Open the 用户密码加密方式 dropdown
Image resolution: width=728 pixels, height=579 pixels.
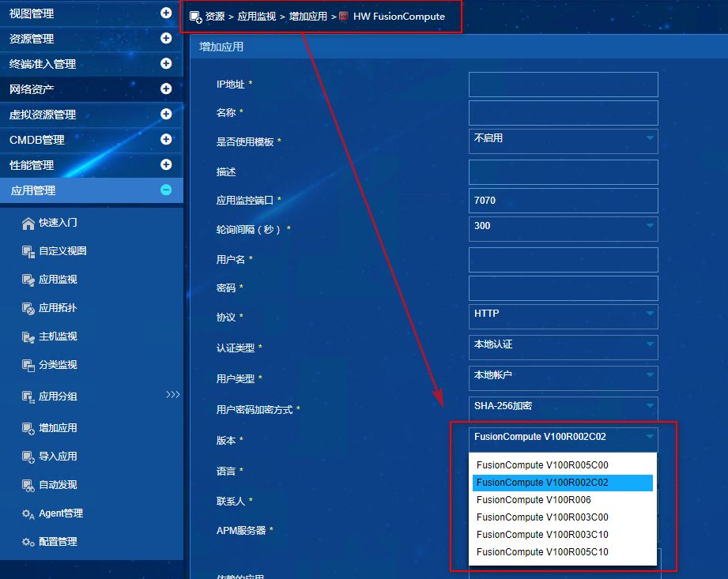563,408
